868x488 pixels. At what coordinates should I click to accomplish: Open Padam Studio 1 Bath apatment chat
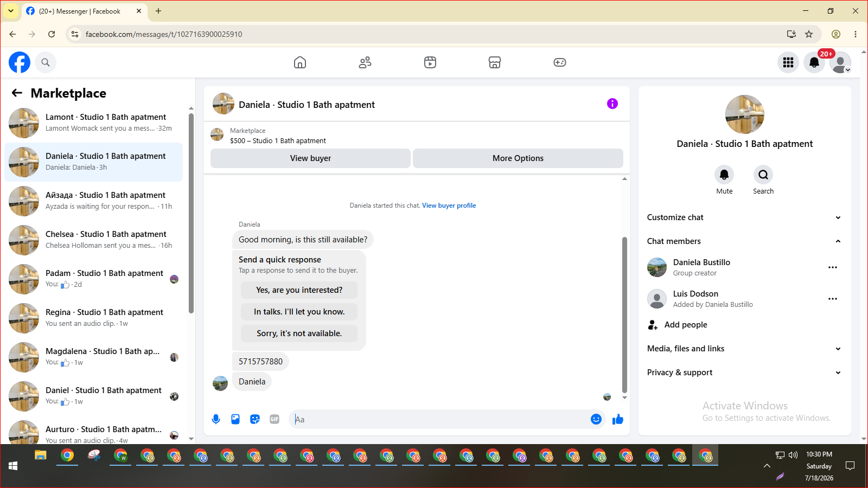94,279
